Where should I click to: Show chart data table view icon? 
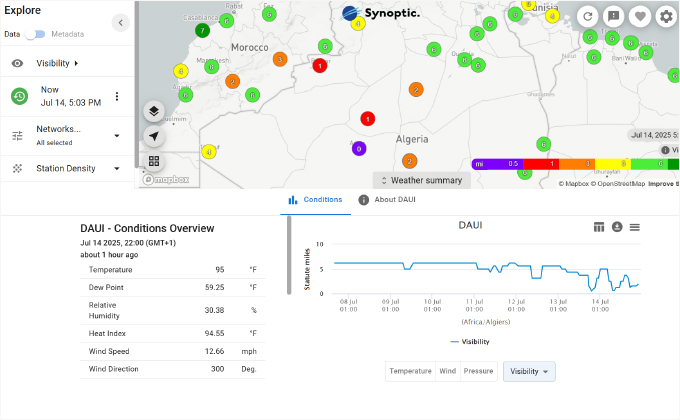[599, 227]
